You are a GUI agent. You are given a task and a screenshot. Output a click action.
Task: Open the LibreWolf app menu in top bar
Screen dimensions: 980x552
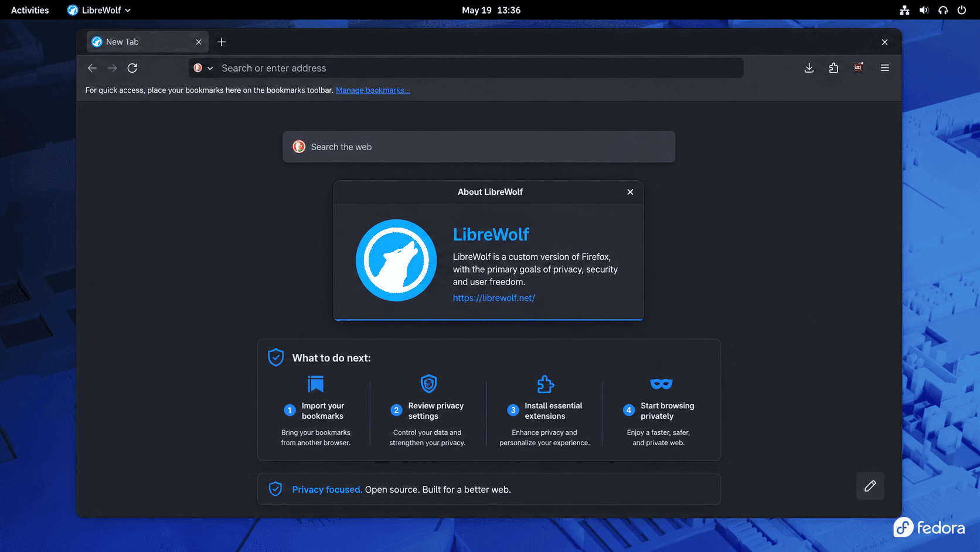(x=99, y=10)
